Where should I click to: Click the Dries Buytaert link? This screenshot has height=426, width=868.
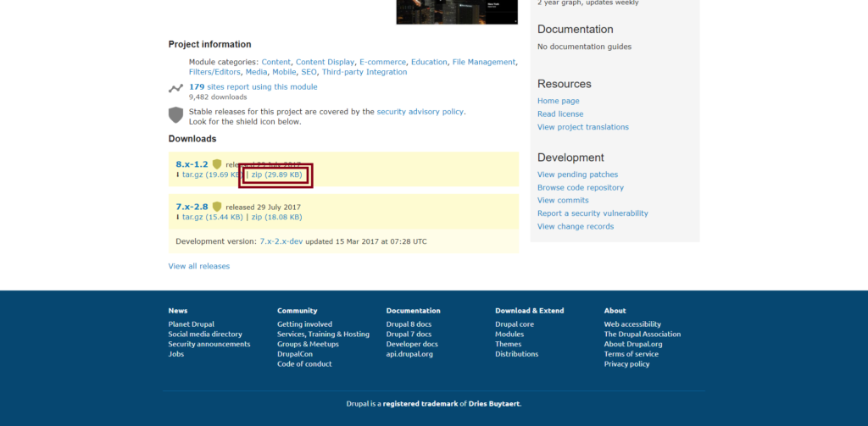(494, 404)
